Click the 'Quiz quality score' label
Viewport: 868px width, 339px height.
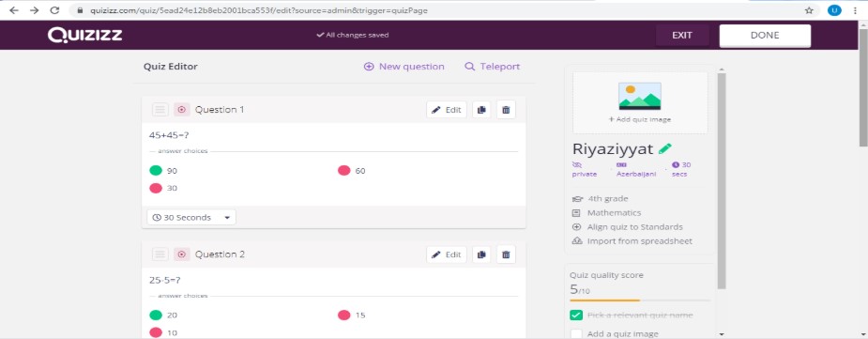(x=607, y=275)
